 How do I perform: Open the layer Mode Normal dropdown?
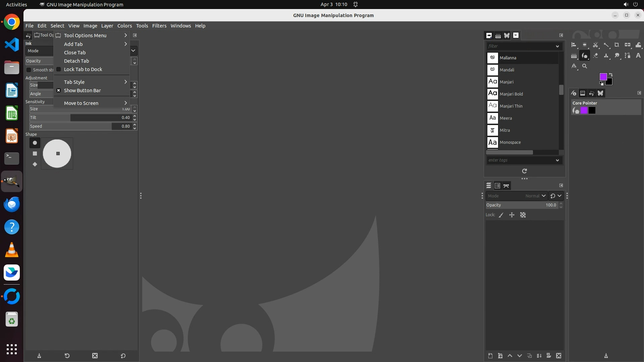pyautogui.click(x=535, y=196)
